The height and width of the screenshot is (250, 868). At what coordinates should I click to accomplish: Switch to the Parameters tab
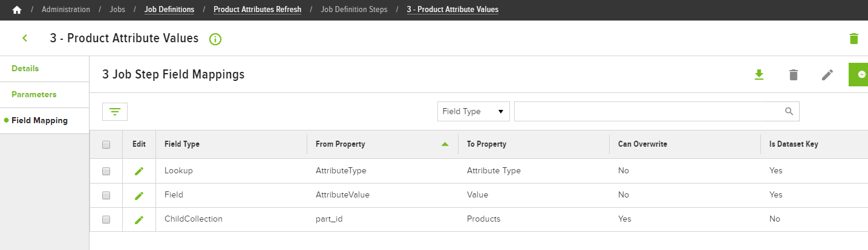[x=34, y=95]
